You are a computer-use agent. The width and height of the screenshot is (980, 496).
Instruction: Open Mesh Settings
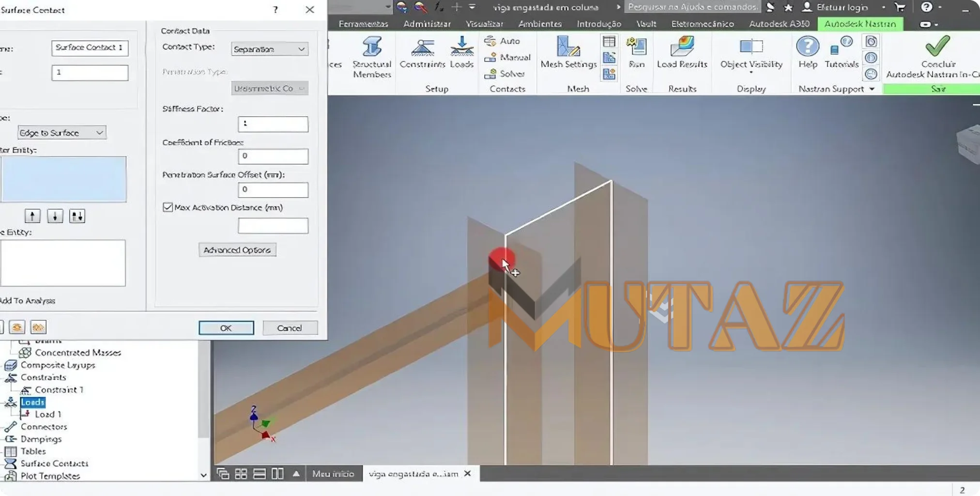(x=568, y=52)
